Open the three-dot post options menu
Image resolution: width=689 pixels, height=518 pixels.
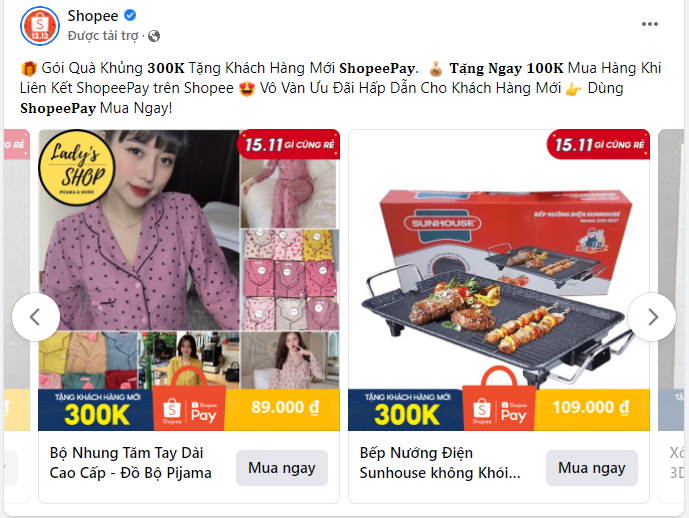pos(649,24)
